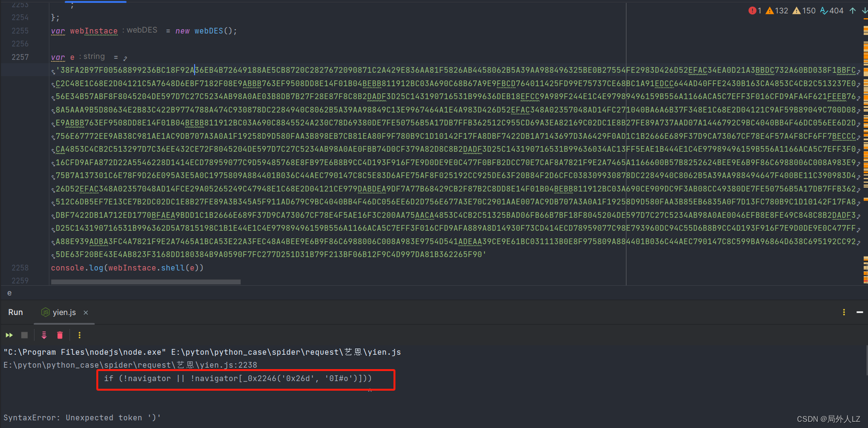Open yellow More actions dots in run toolbar
This screenshot has width=868, height=428.
pos(80,335)
